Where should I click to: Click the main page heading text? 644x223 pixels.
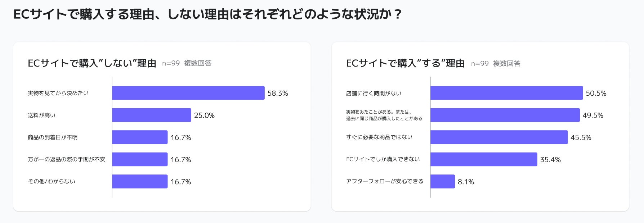pos(207,14)
